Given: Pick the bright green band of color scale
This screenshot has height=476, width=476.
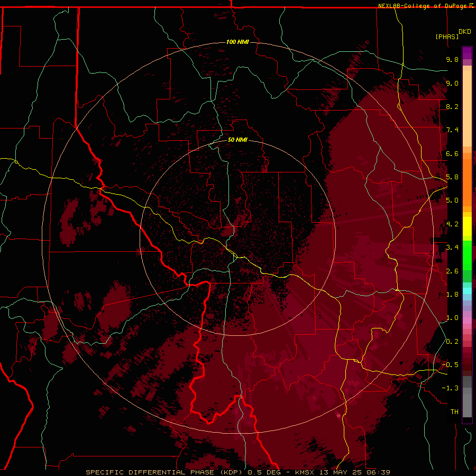Looking at the screenshot, I should click(467, 255).
